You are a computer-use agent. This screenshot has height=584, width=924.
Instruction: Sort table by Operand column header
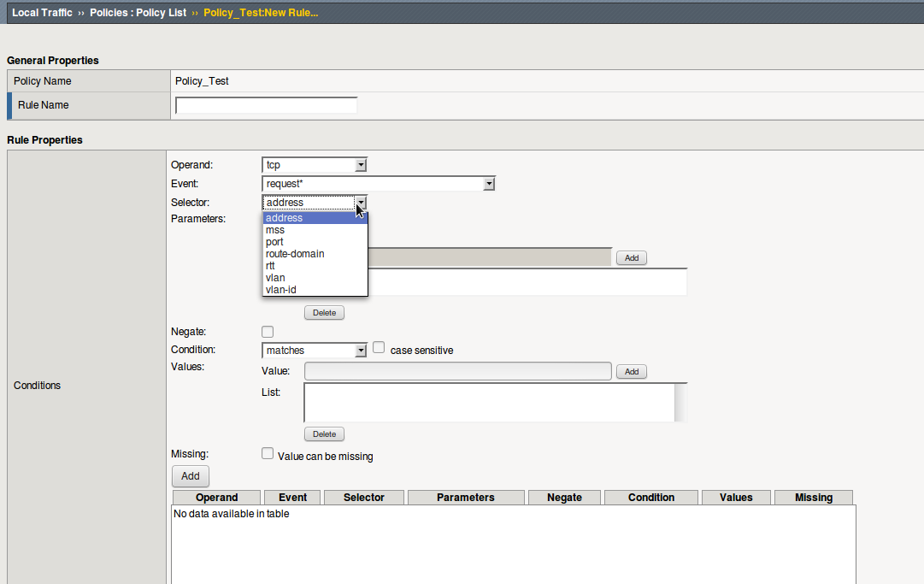217,498
